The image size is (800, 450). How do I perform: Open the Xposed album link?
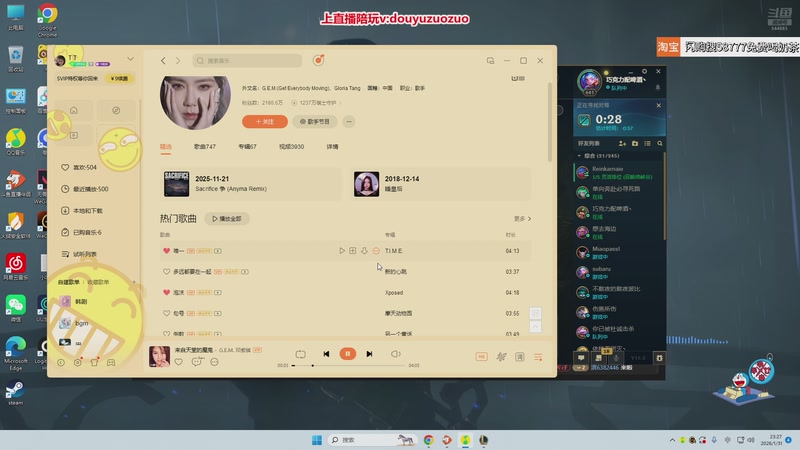pyautogui.click(x=394, y=293)
